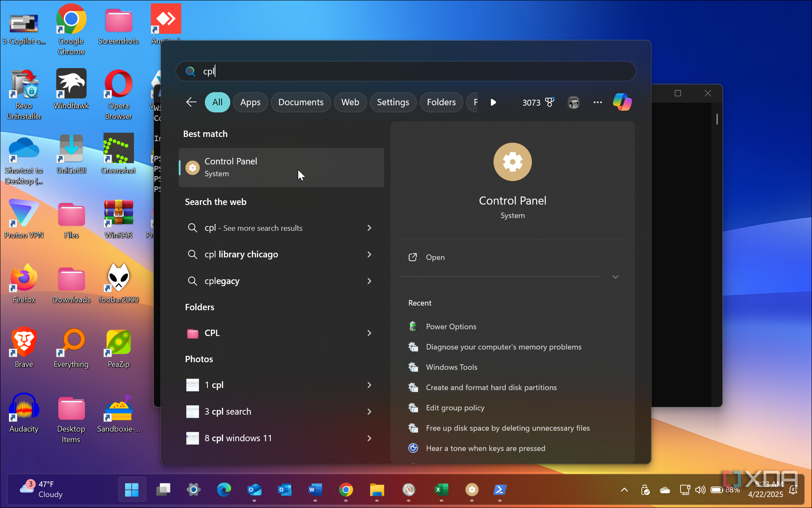Open Windhawk desktop icon
The image size is (812, 508).
pyautogui.click(x=71, y=89)
